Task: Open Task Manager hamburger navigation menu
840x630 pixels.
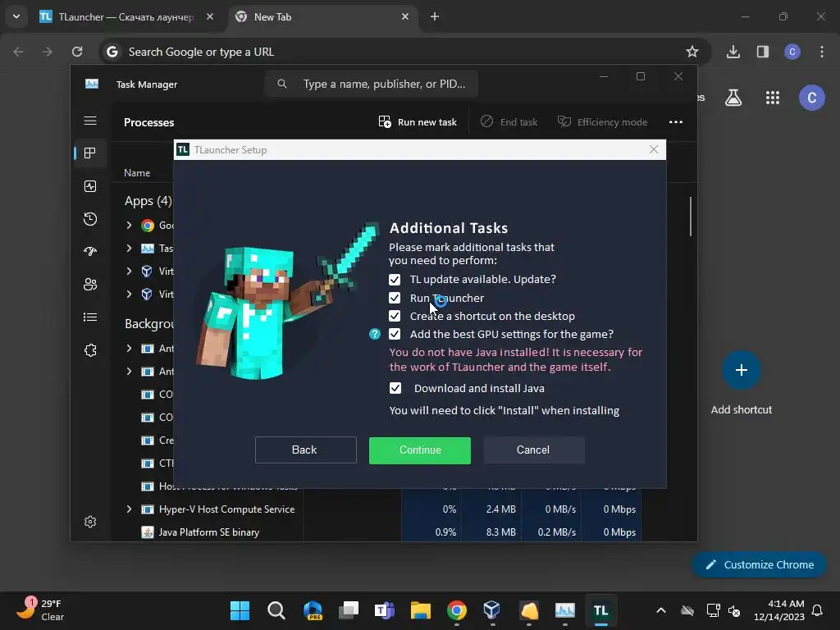Action: [90, 121]
